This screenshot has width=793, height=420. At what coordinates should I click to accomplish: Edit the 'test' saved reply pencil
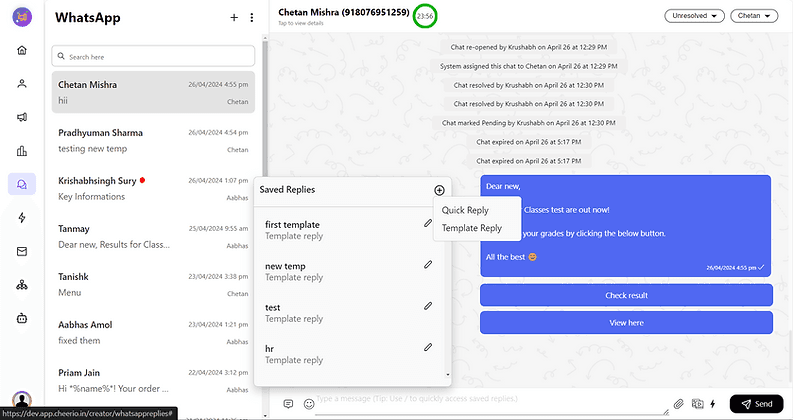(x=428, y=306)
